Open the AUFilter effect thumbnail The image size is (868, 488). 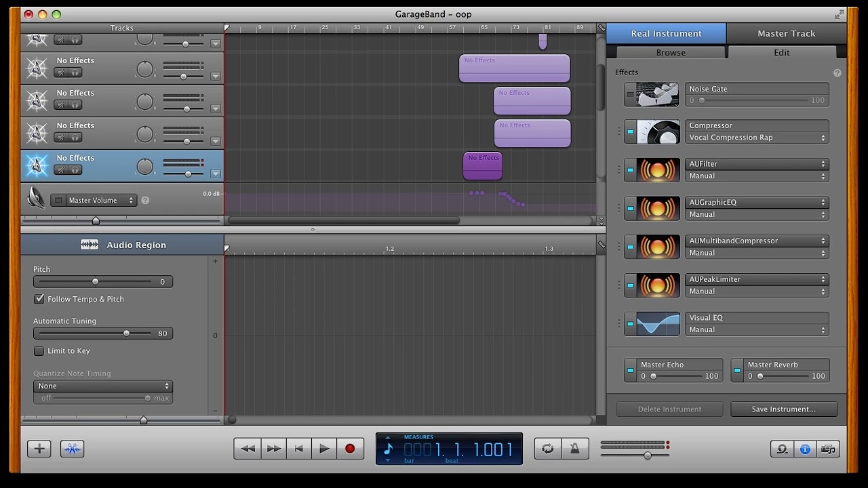pyautogui.click(x=658, y=170)
